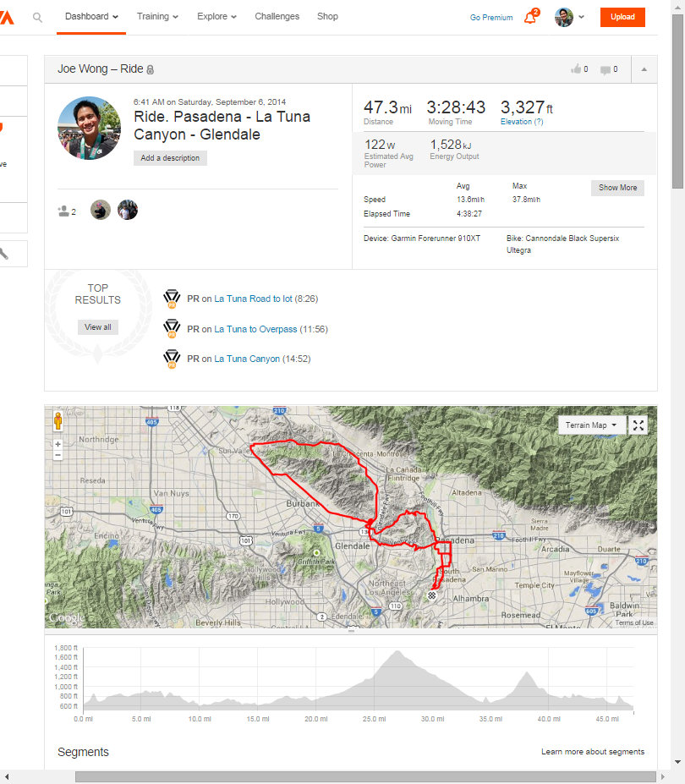Expand the Dashboard menu
Screen dimensions: 685x784
[x=91, y=17]
